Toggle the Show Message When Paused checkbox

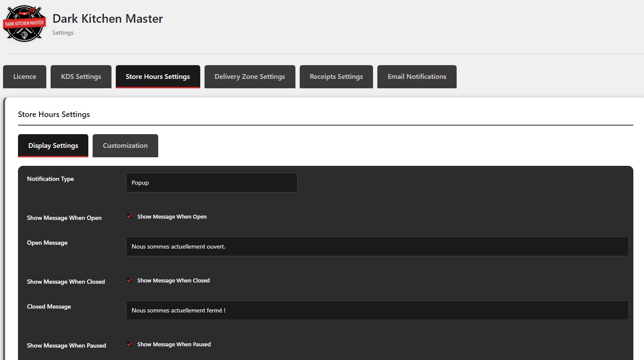[129, 344]
